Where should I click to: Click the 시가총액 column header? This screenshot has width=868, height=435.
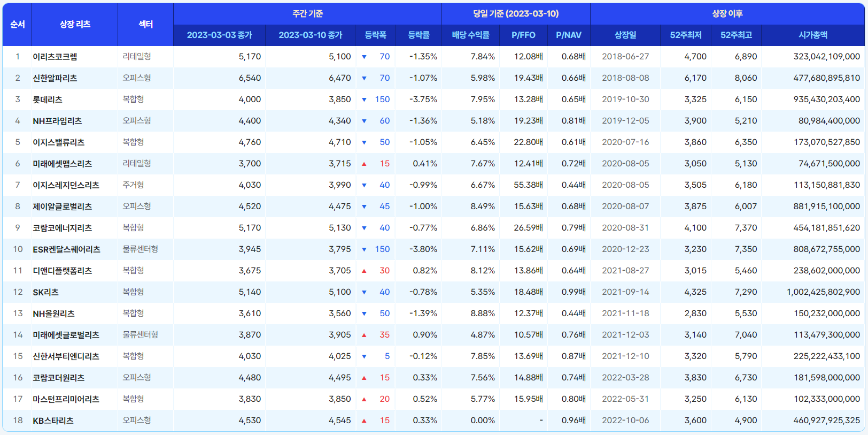click(x=813, y=35)
